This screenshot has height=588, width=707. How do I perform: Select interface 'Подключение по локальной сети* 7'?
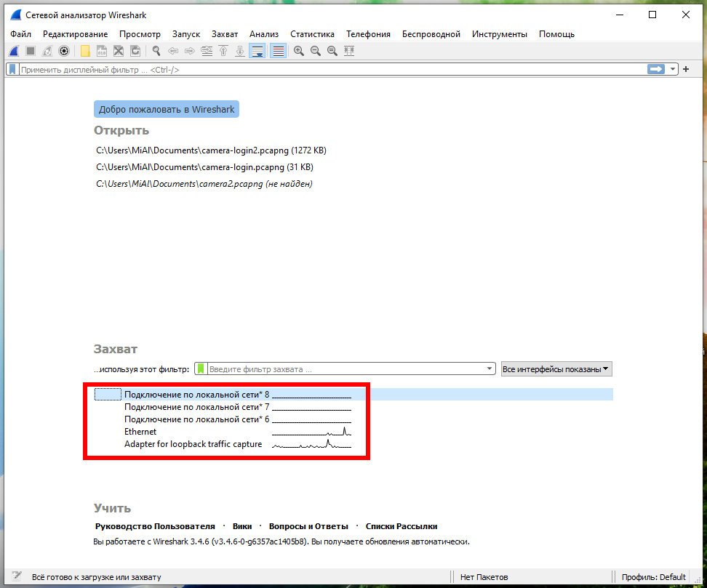[x=353, y=407]
